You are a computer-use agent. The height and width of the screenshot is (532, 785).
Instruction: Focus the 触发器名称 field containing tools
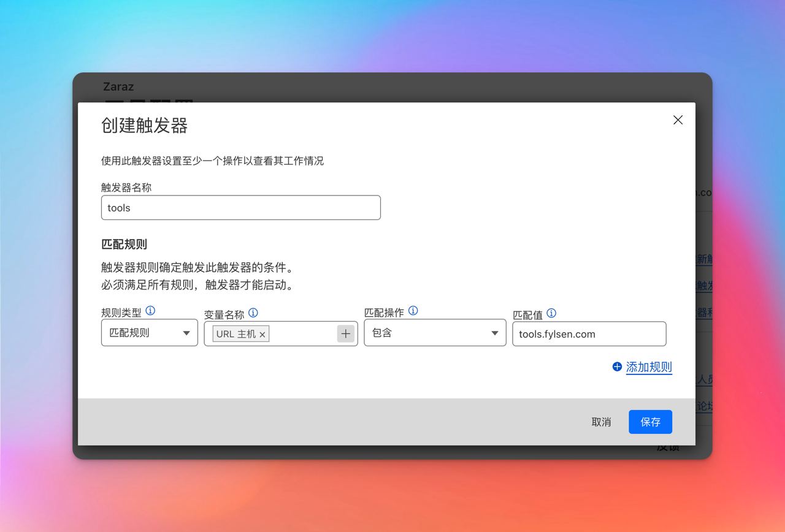[240, 208]
